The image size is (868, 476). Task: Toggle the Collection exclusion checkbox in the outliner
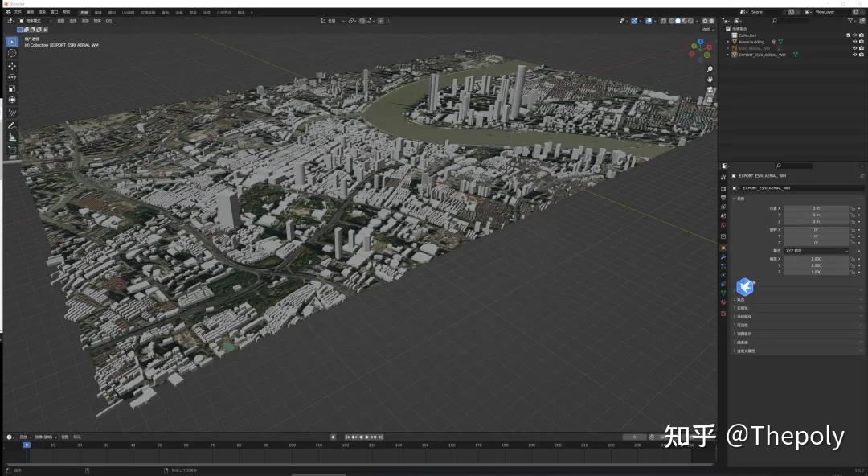coord(849,35)
